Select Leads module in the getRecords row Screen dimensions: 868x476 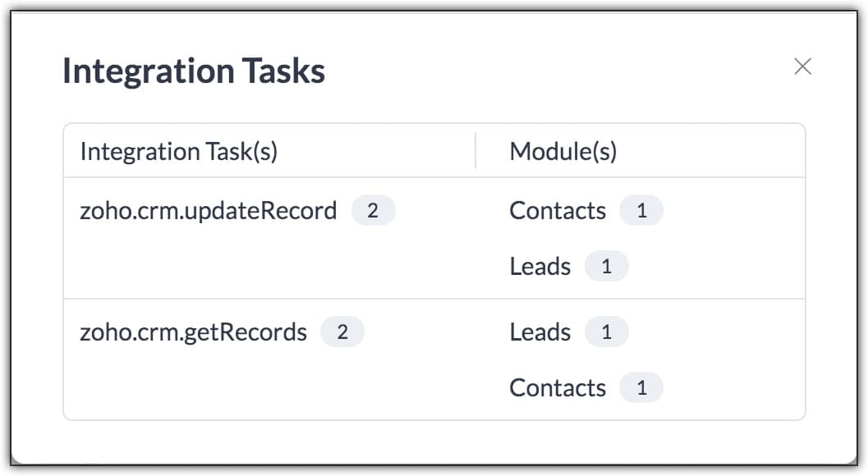(540, 332)
